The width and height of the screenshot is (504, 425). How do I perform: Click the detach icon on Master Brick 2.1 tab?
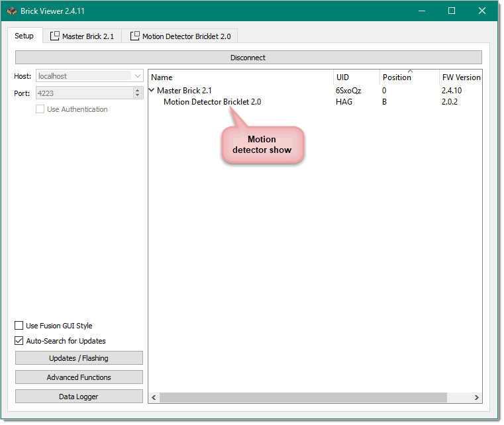(x=55, y=36)
